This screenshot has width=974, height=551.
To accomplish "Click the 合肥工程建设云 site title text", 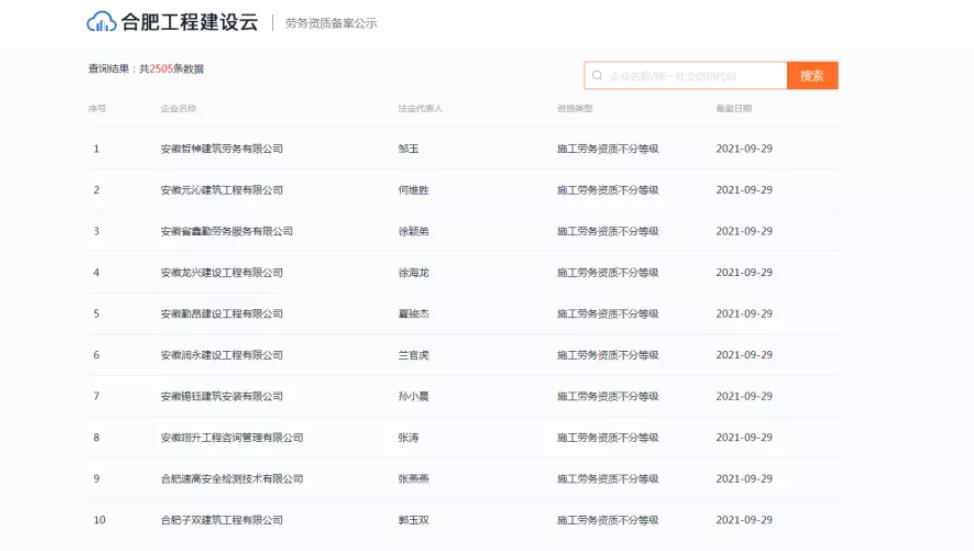I will 190,22.
